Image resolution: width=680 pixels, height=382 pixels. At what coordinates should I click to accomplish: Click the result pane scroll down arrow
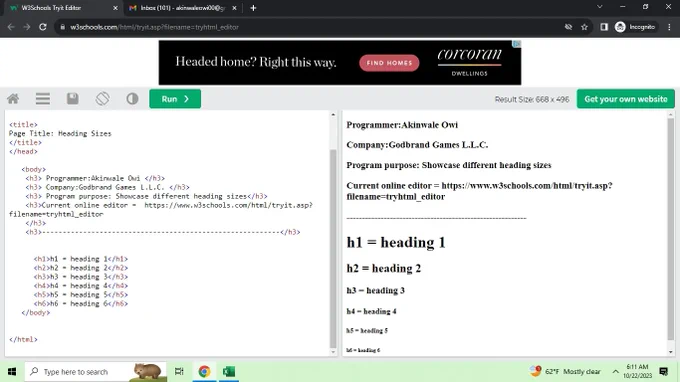point(671,352)
